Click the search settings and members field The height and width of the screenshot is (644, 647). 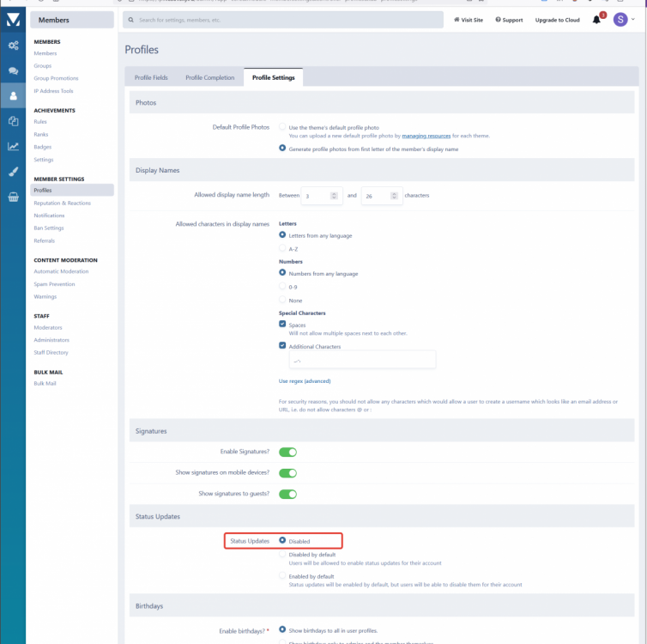[x=283, y=19]
